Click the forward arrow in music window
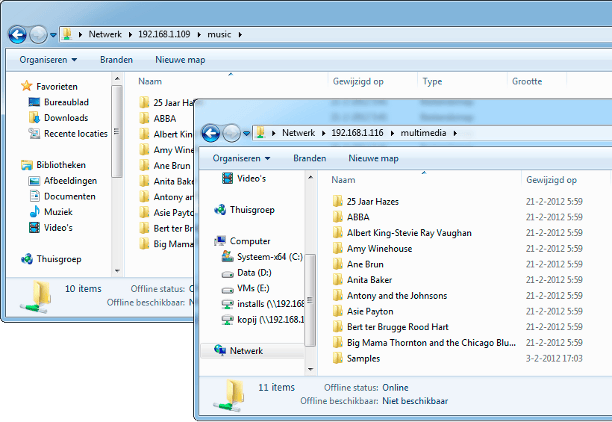612x422 pixels. [38, 35]
